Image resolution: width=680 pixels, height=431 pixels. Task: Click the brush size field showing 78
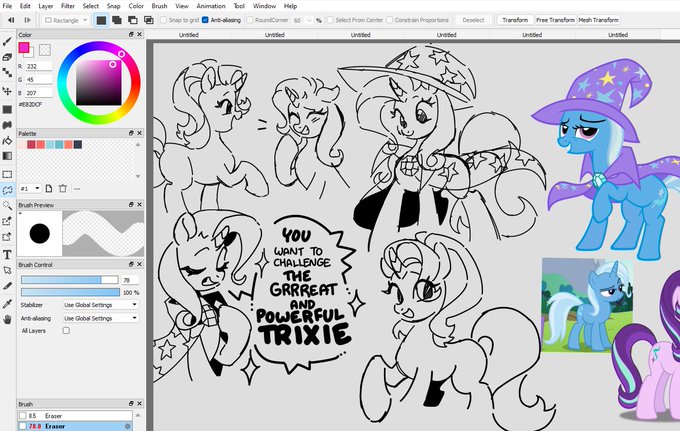[130, 280]
